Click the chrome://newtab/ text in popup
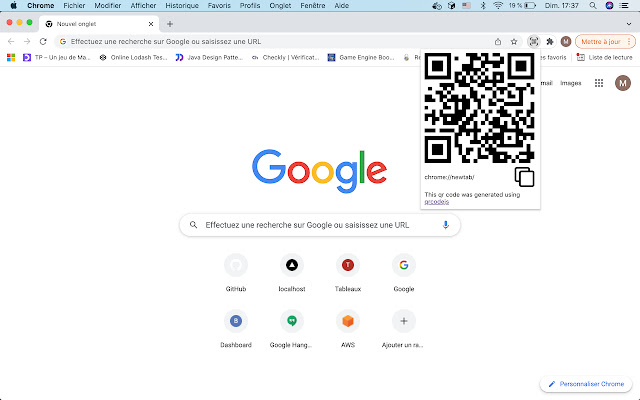This screenshot has width=640, height=400. click(x=449, y=177)
